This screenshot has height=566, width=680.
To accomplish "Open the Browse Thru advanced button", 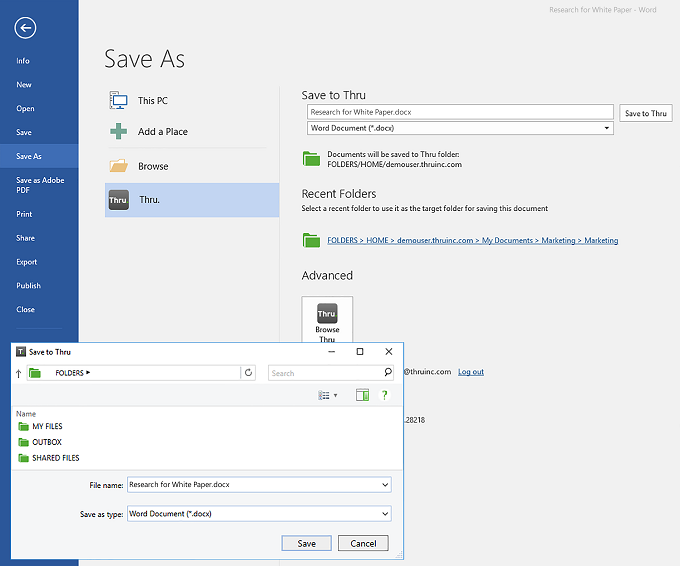I will click(x=327, y=320).
